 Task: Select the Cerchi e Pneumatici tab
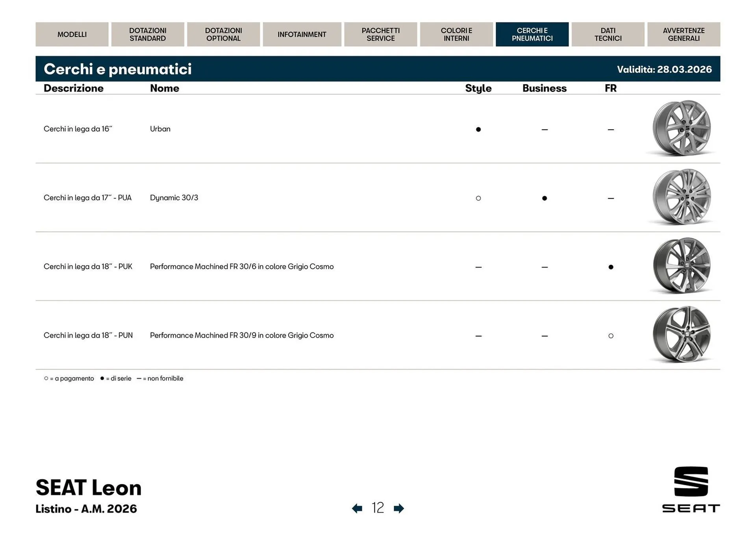(532, 34)
